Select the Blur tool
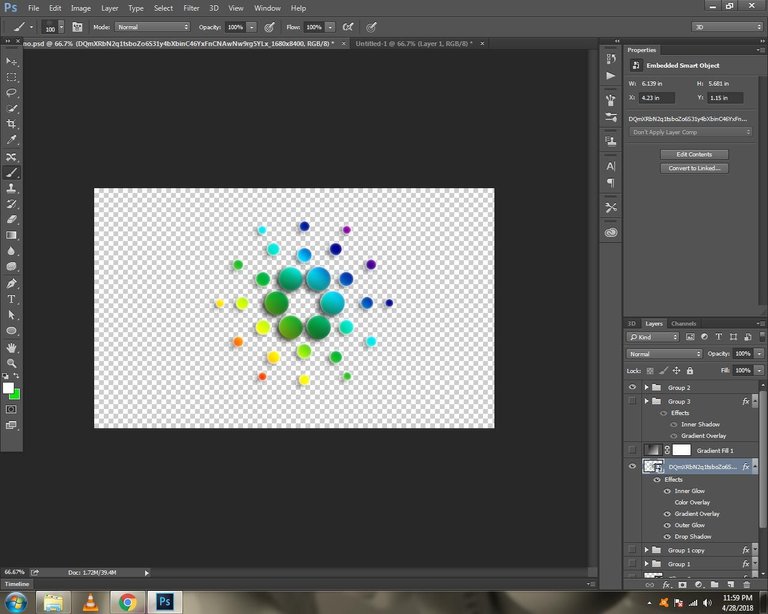 click(11, 251)
